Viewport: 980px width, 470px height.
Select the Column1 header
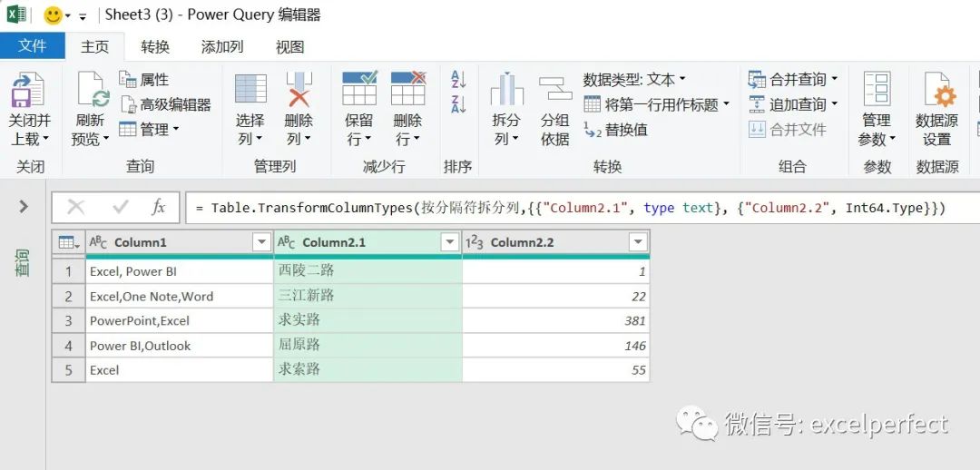180,242
